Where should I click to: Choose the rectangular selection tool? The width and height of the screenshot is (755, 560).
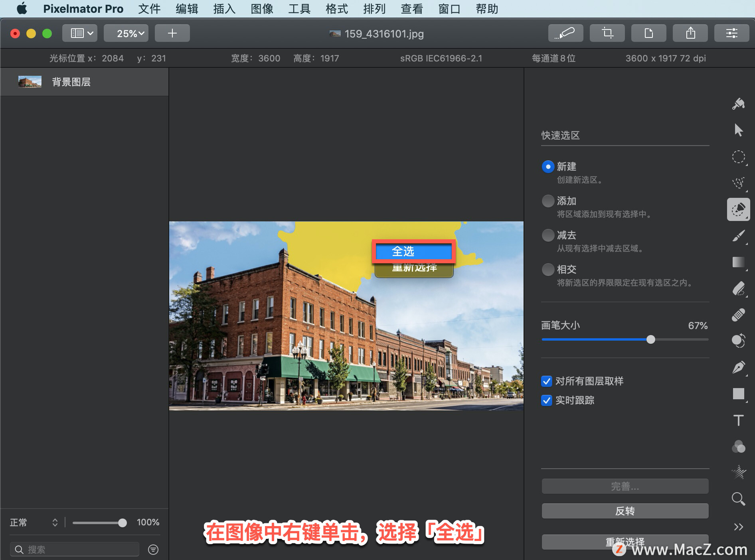pos(739,158)
